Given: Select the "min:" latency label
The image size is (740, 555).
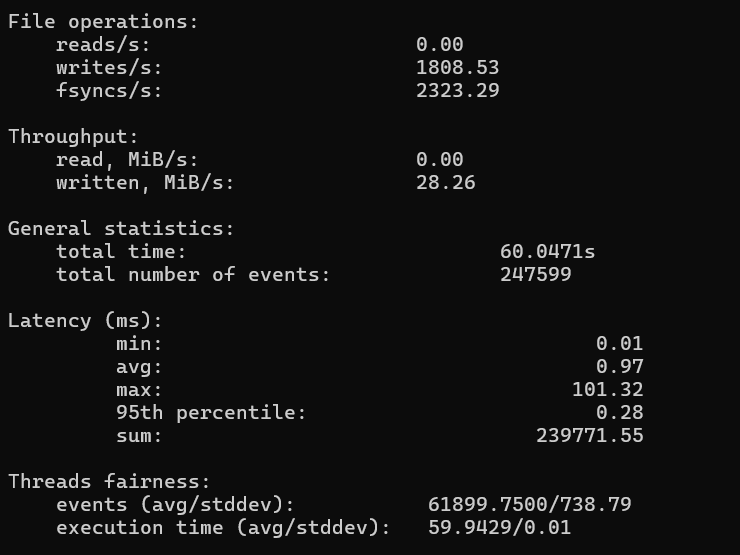Looking at the screenshot, I should pyautogui.click(x=139, y=344).
